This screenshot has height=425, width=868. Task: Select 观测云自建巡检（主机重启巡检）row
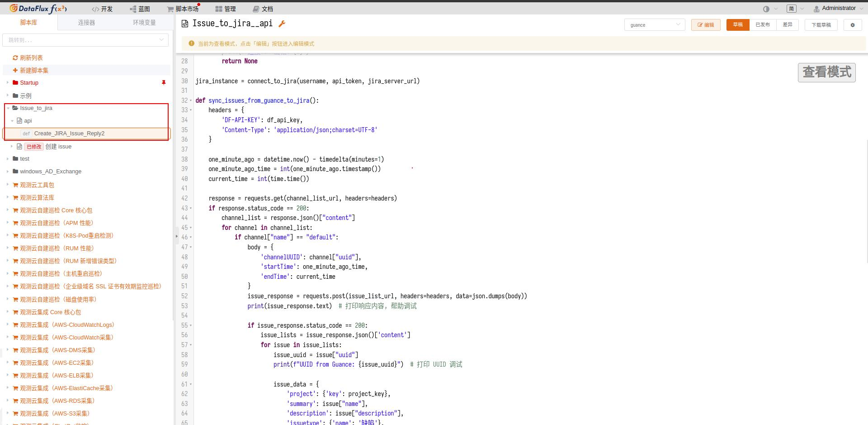click(x=87, y=274)
